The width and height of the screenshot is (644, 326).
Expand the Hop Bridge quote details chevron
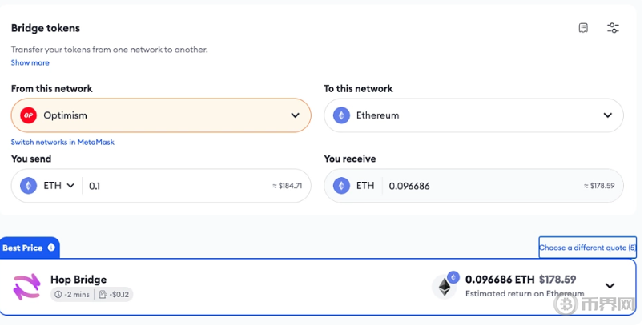(610, 286)
